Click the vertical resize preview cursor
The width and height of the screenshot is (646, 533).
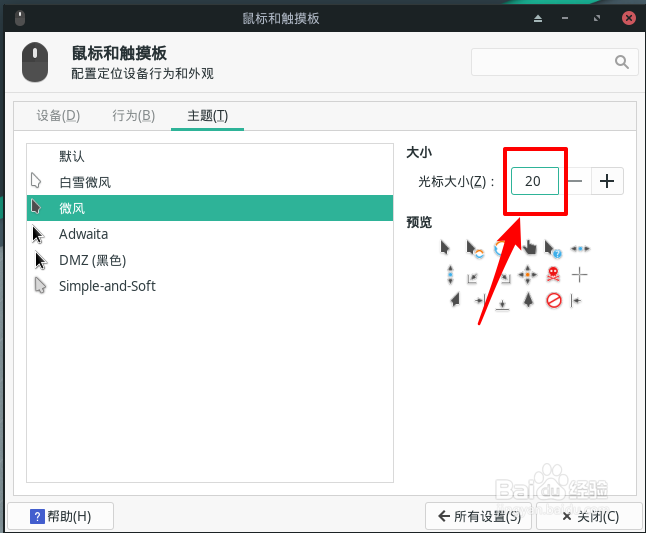[450, 274]
